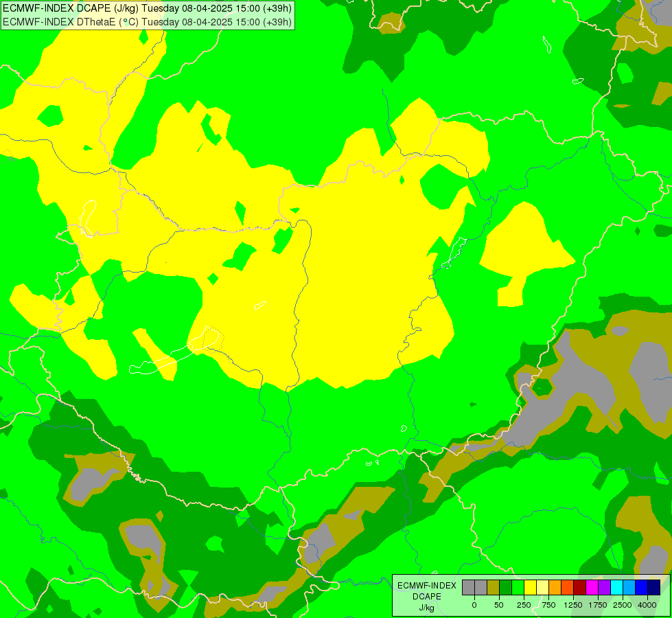Click the legend label DCAPE
The image size is (672, 618).
click(427, 597)
